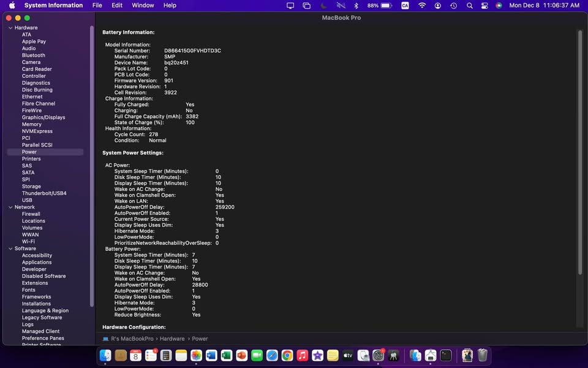Viewport: 588px width, 368px height.
Task: Collapse the Network section in the sidebar
Action: (x=10, y=207)
